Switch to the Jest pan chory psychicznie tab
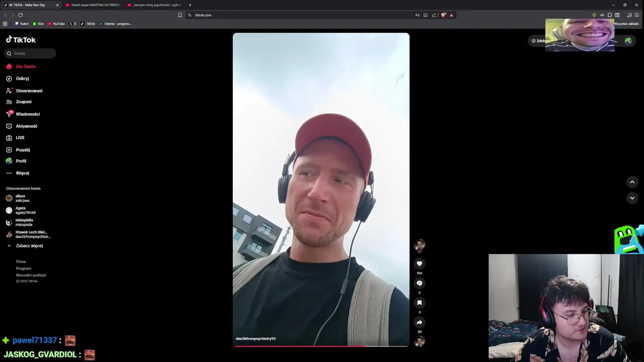The height and width of the screenshot is (362, 644). [154, 5]
